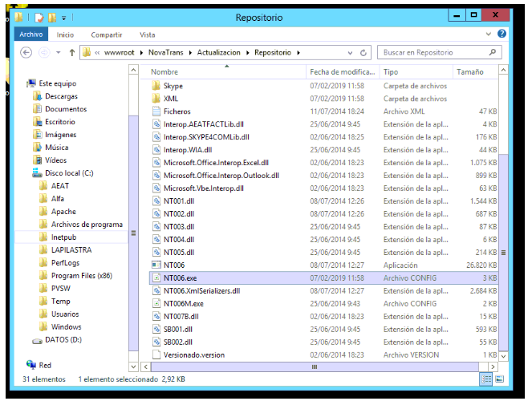
Task: Switch to details view layout icon
Action: point(485,379)
